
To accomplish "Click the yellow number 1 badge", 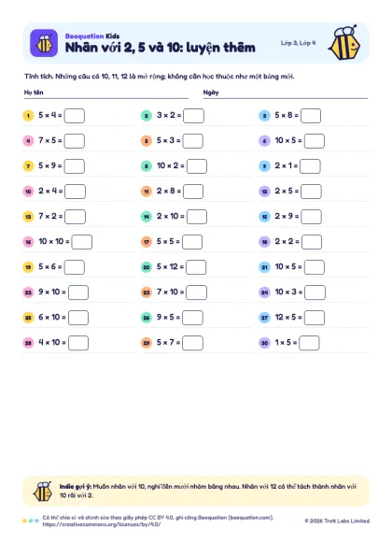I will coord(28,116).
